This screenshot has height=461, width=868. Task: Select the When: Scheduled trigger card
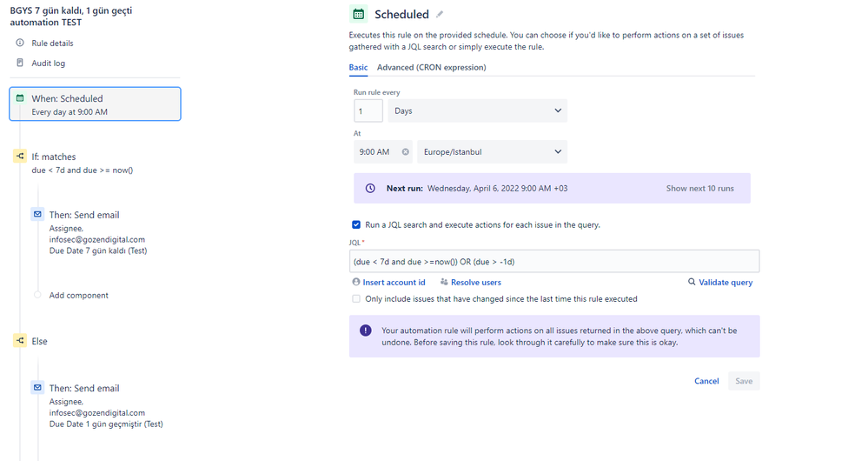click(96, 104)
